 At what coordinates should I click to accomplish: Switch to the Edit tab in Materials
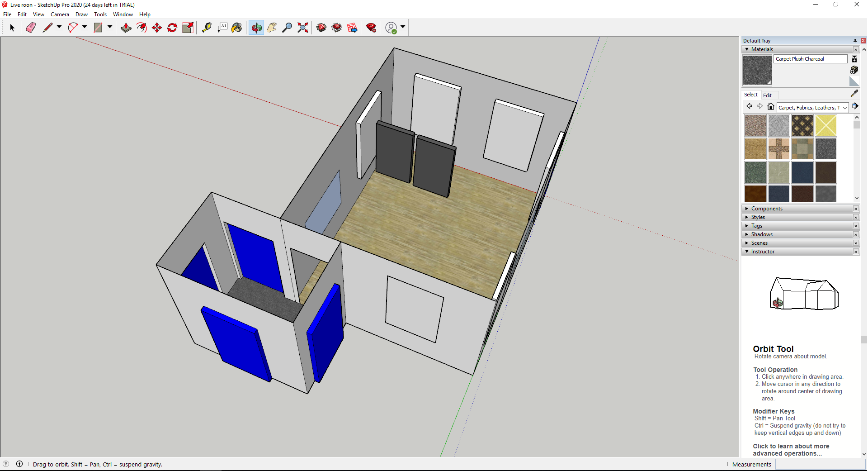(x=767, y=95)
